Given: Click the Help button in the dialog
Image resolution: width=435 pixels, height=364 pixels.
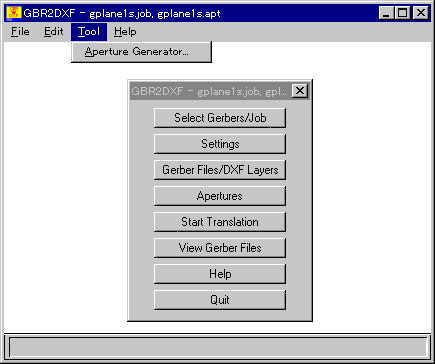Looking at the screenshot, I should click(220, 274).
